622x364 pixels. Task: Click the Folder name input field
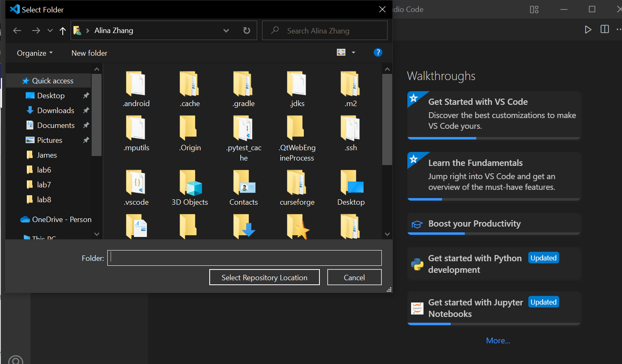[x=244, y=258]
